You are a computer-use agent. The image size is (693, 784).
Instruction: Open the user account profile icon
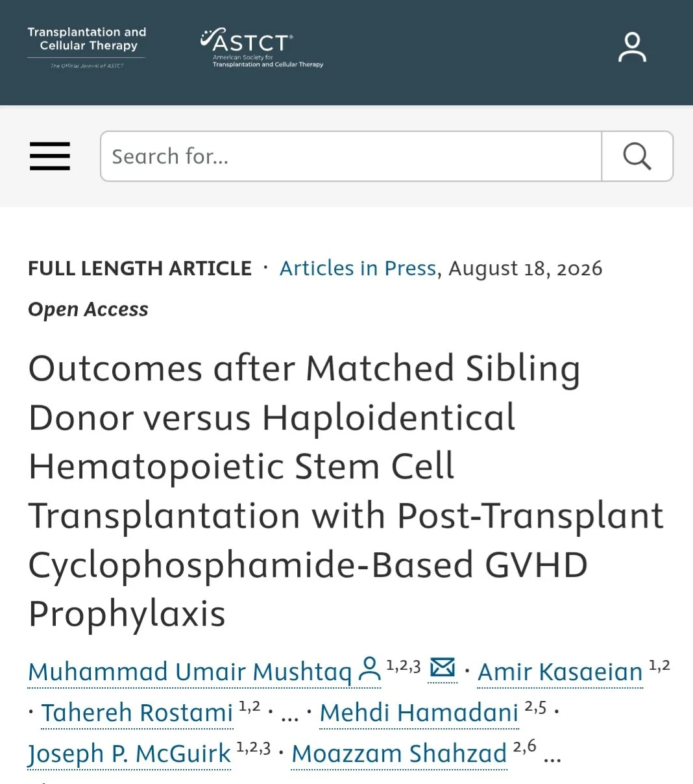pos(632,47)
